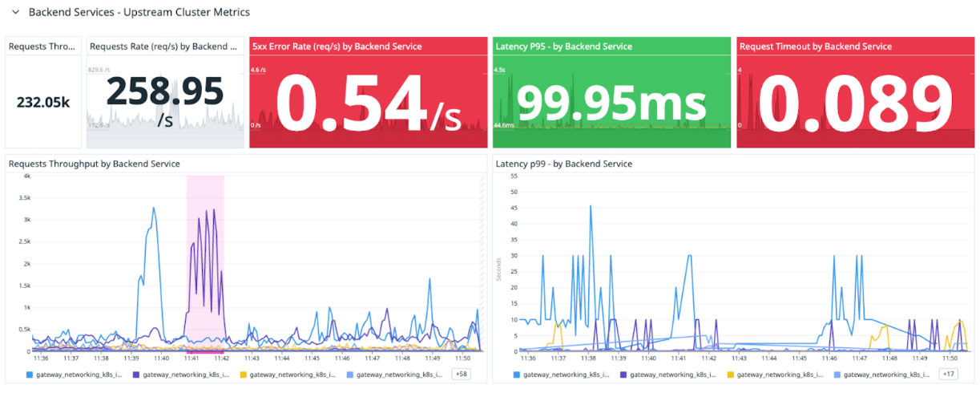Collapse the Backend Services section chevron
This screenshot has width=980, height=393.
tap(15, 13)
